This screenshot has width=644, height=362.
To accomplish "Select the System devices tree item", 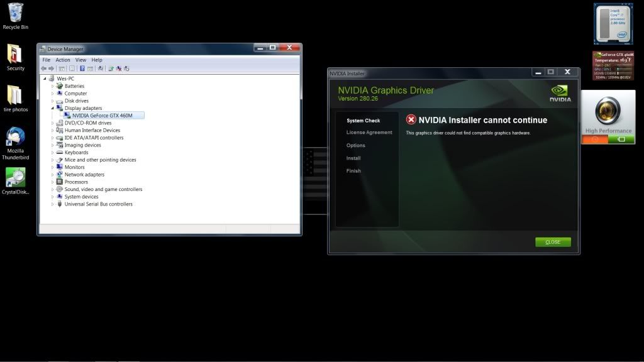I will pyautogui.click(x=81, y=197).
